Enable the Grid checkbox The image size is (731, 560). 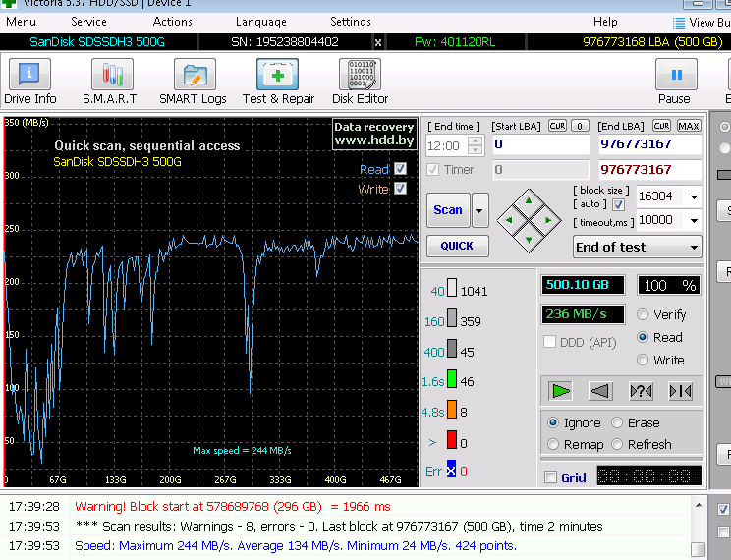coord(550,477)
